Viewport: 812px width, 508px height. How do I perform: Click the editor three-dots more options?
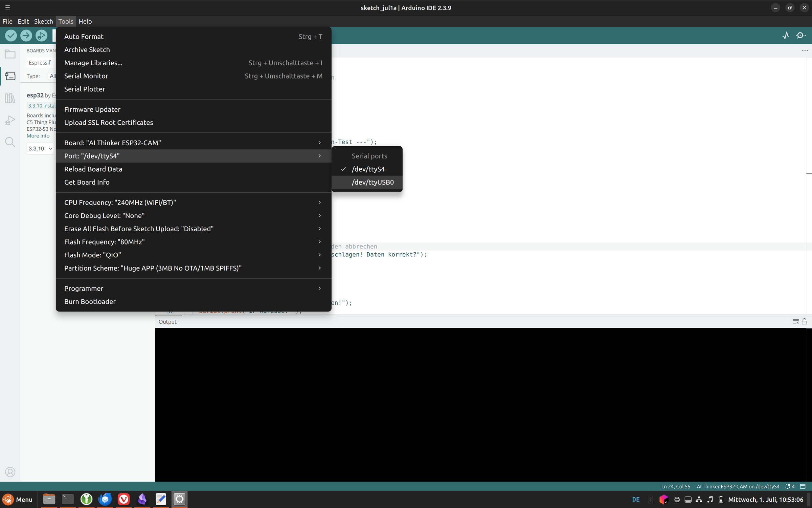[x=805, y=50]
